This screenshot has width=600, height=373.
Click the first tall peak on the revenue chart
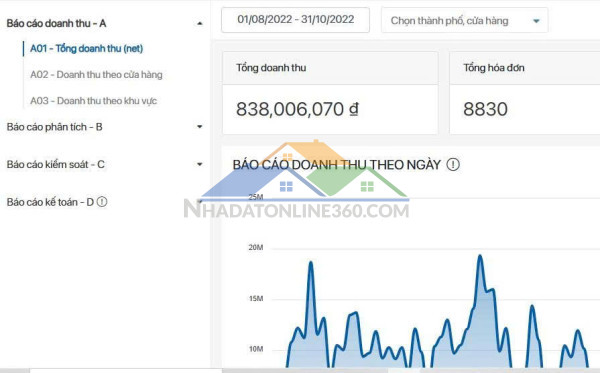point(311,262)
